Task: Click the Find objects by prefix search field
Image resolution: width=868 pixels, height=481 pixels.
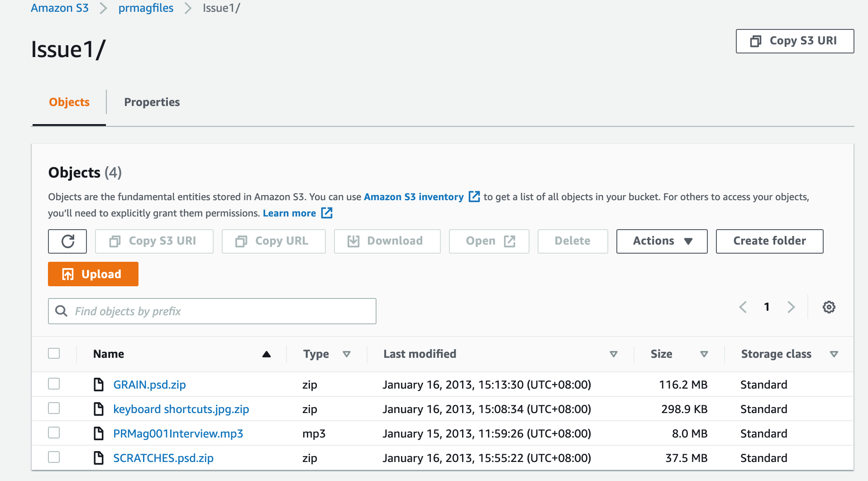Action: coord(212,311)
